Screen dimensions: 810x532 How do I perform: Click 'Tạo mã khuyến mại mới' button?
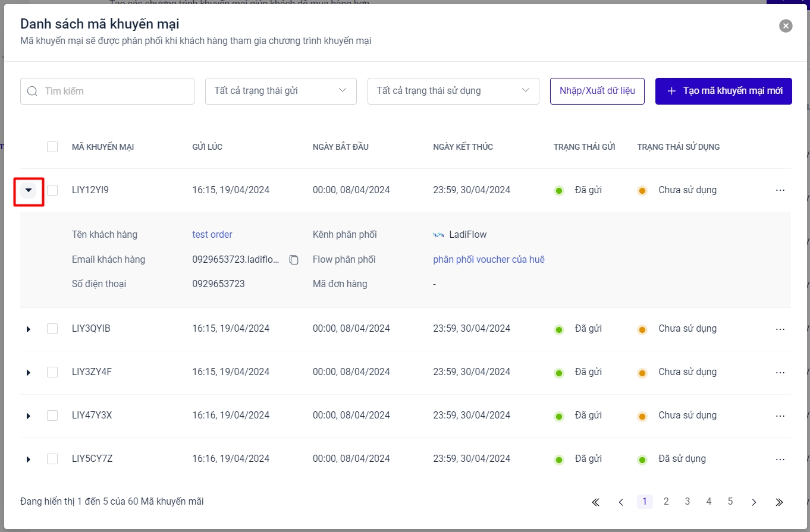point(723,91)
